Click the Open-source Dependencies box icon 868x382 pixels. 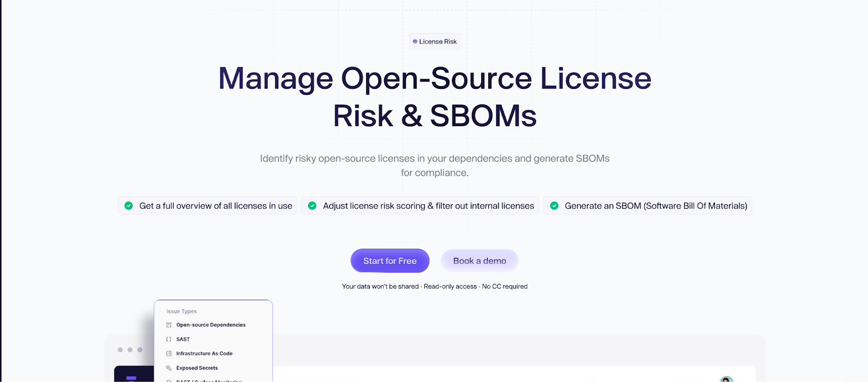(x=169, y=325)
